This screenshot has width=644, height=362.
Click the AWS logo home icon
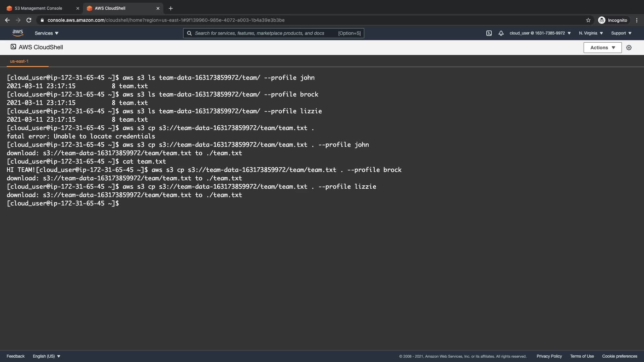click(x=17, y=33)
